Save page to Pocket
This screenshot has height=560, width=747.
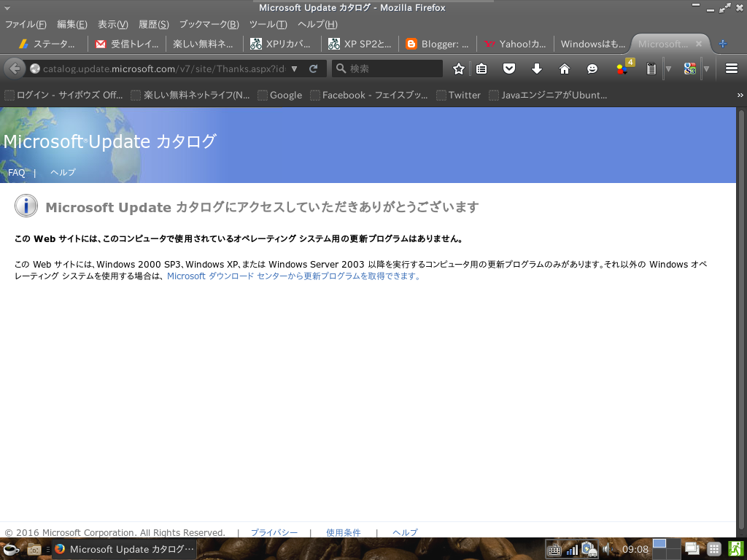pyautogui.click(x=509, y=69)
